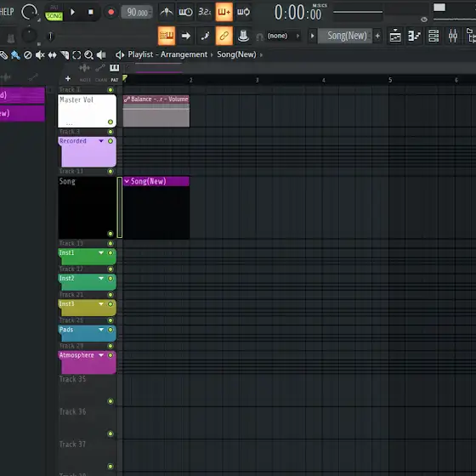
Task: Add a new pattern with the plus button
Action: tap(377, 36)
